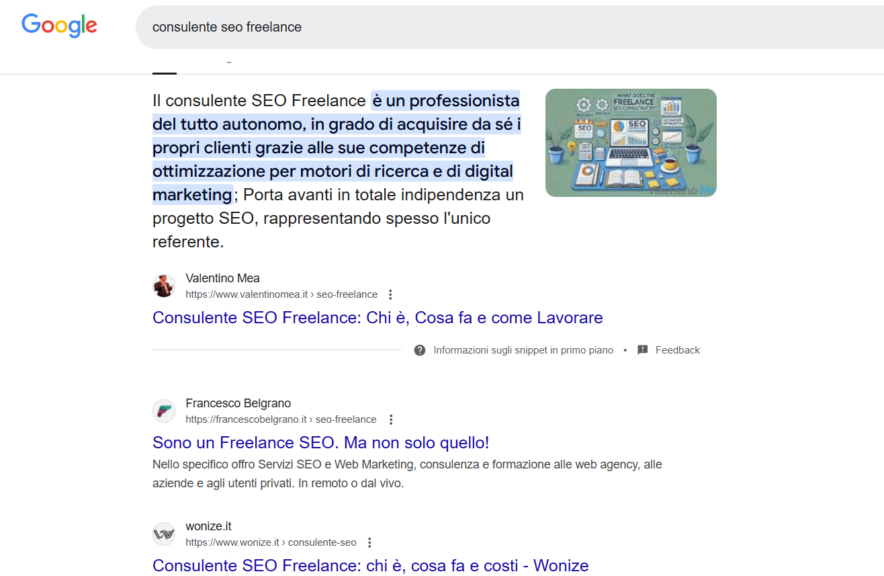
Task: Open the featured snippet image thumbnail
Action: pos(631,143)
